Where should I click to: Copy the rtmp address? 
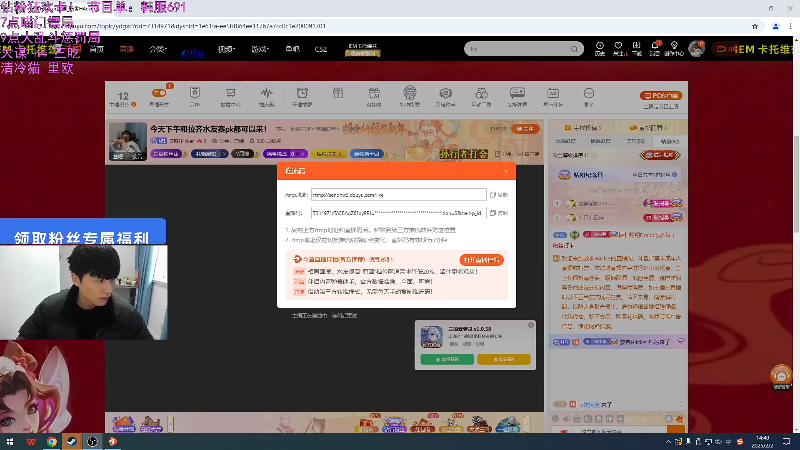498,195
